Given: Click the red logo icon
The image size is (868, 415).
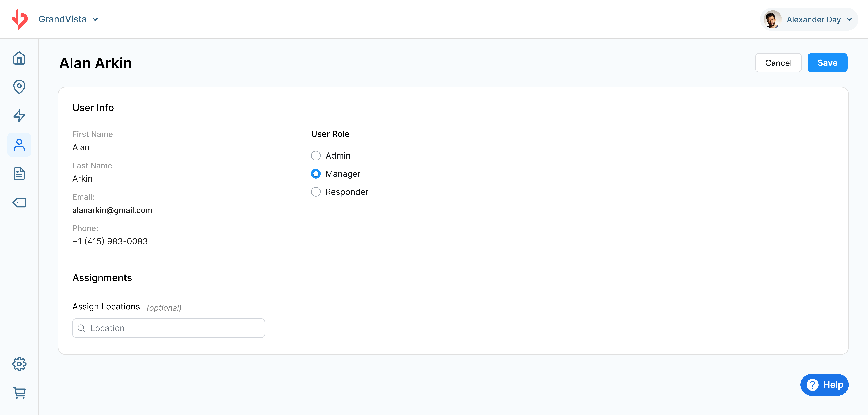Looking at the screenshot, I should pyautogui.click(x=20, y=19).
